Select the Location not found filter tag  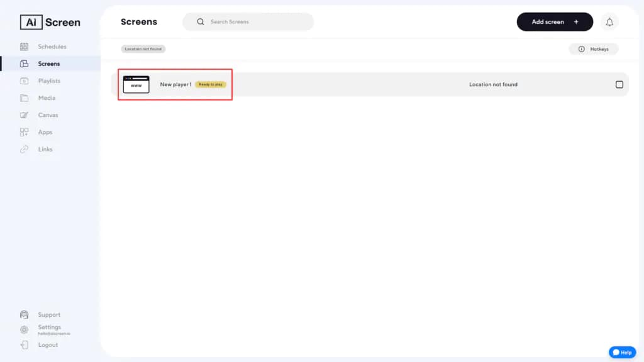tap(143, 49)
